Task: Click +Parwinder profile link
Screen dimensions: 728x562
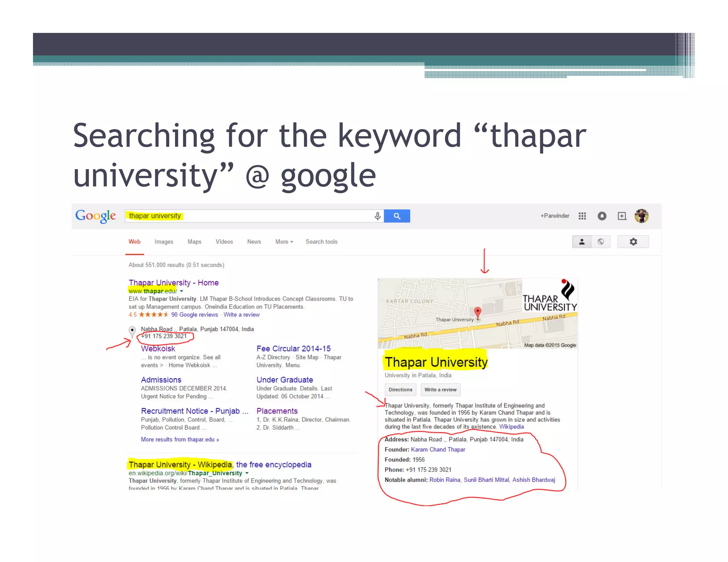Action: [555, 216]
